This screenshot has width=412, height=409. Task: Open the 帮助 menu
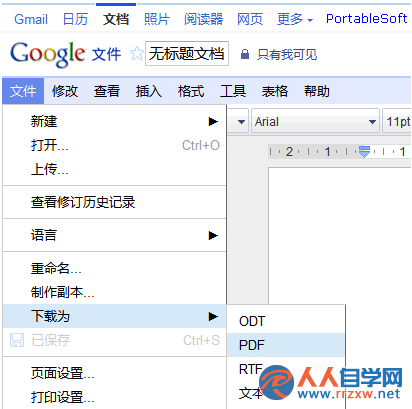[x=317, y=91]
